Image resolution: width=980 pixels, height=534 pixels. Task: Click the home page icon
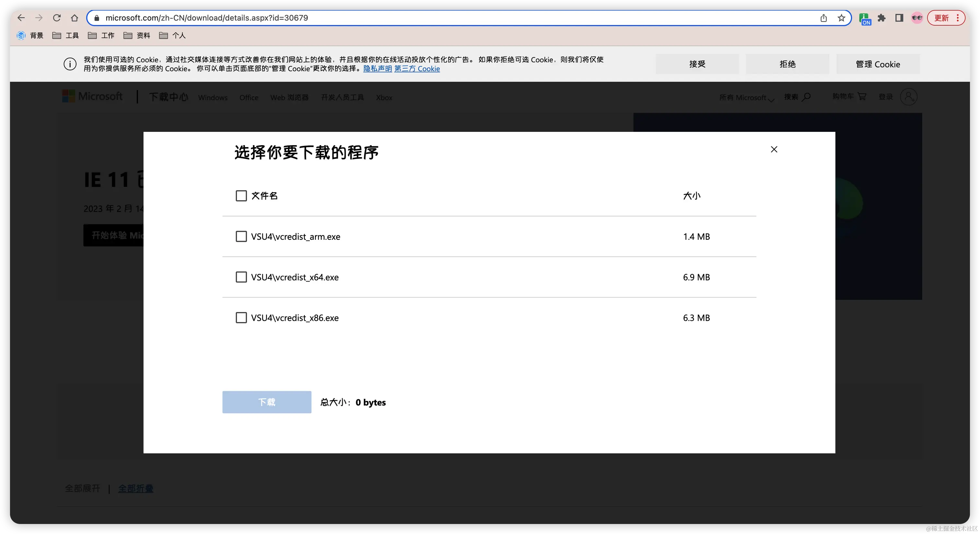pos(75,18)
